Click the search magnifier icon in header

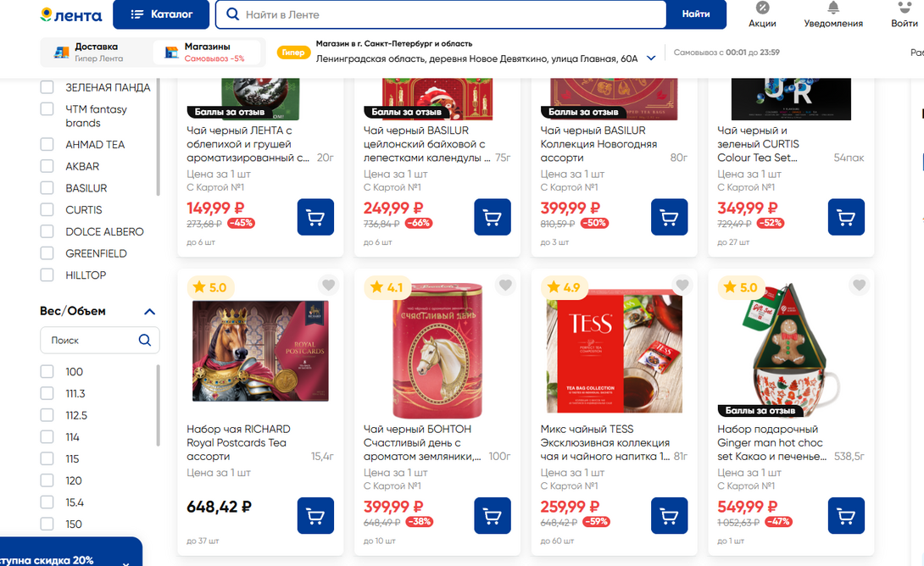(232, 14)
